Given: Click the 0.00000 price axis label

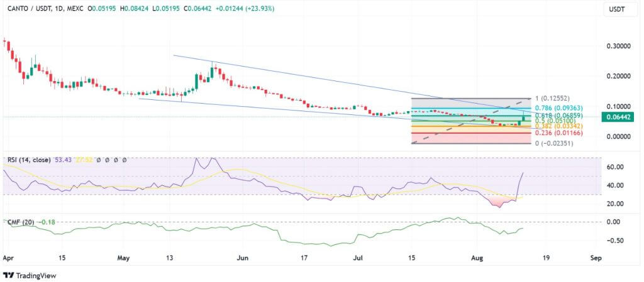Looking at the screenshot, I should tap(619, 136).
